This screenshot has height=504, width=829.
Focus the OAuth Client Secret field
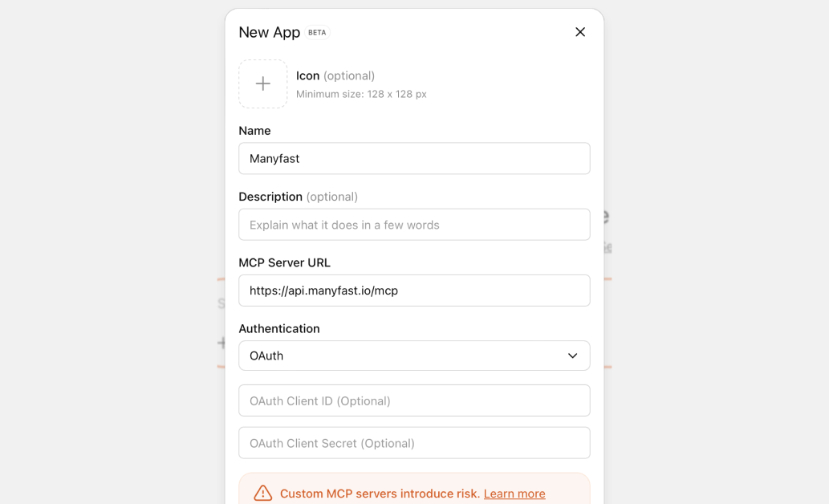[414, 443]
